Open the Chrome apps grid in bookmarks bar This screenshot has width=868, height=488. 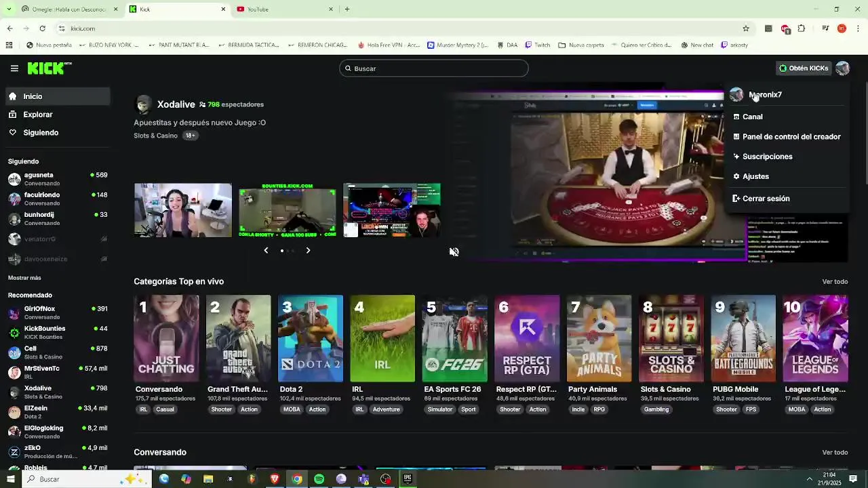tap(9, 45)
